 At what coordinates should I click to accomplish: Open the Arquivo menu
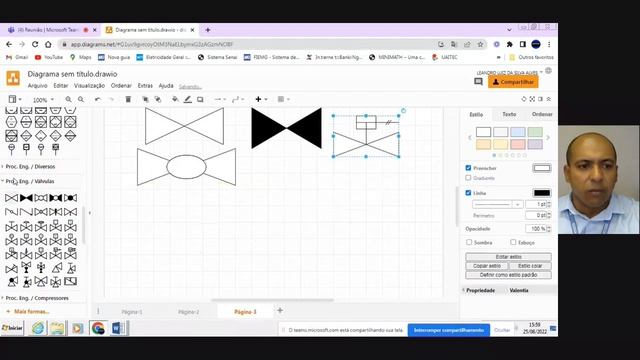coord(38,86)
